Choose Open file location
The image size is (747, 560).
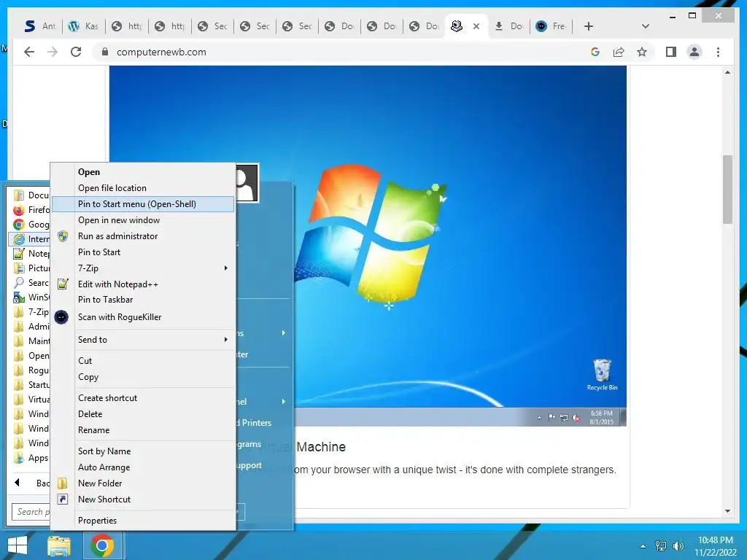point(143,188)
